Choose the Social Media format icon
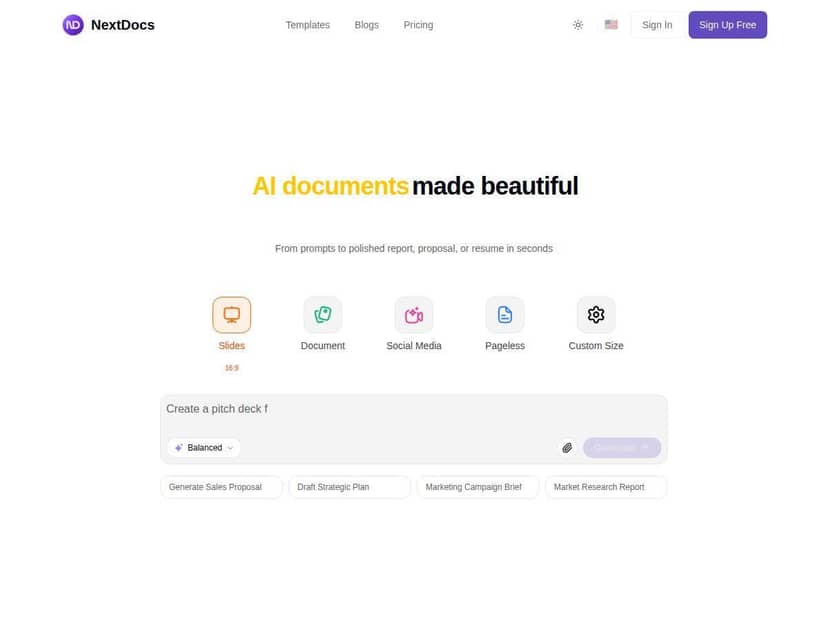The height and width of the screenshot is (621, 828). click(x=413, y=313)
